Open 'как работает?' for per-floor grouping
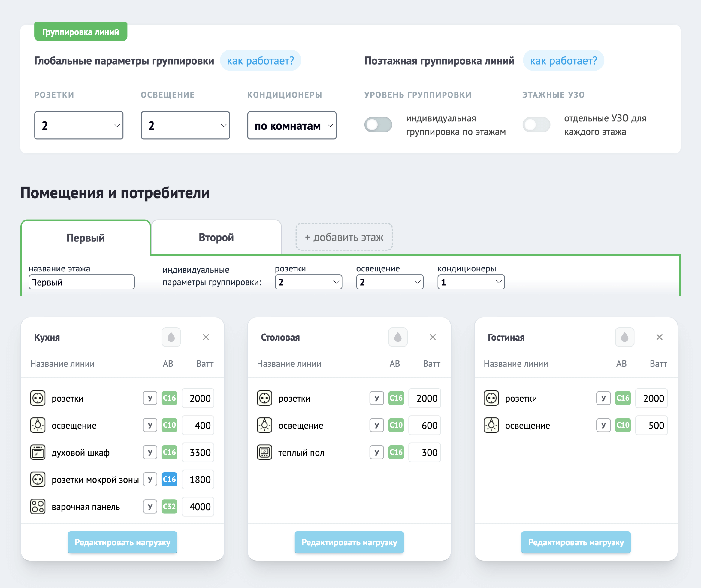This screenshot has height=588, width=701. click(x=564, y=60)
